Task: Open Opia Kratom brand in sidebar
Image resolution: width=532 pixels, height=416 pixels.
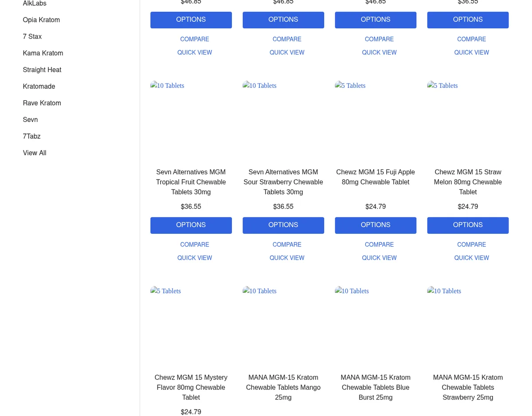Action: 41,20
